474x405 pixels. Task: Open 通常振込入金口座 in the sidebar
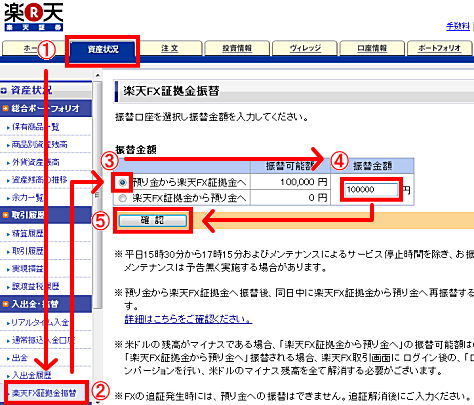pyautogui.click(x=43, y=340)
